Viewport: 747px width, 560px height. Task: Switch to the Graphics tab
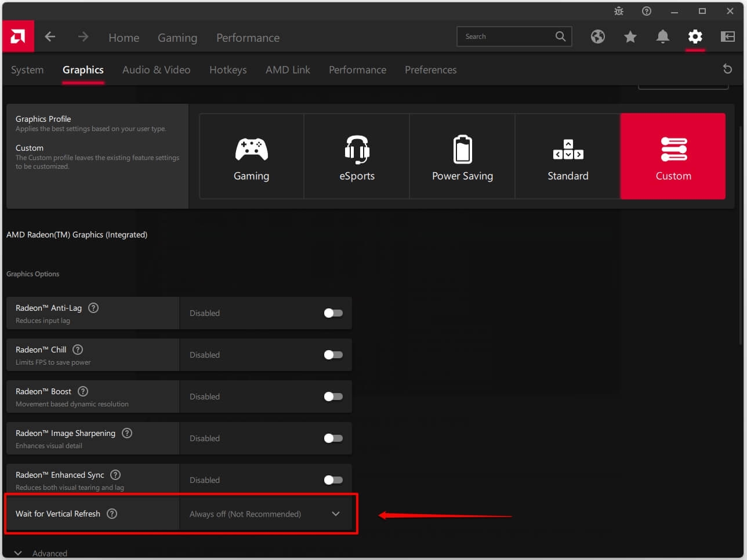[83, 70]
